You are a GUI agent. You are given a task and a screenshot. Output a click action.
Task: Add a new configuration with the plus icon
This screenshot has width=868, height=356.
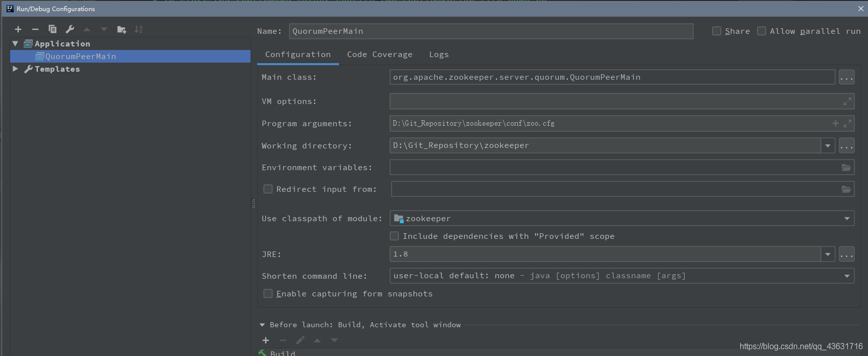(18, 29)
